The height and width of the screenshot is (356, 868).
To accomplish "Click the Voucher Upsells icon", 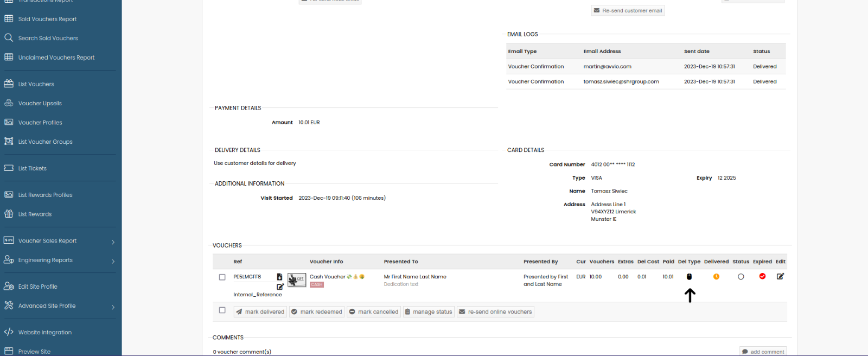I will point(9,103).
